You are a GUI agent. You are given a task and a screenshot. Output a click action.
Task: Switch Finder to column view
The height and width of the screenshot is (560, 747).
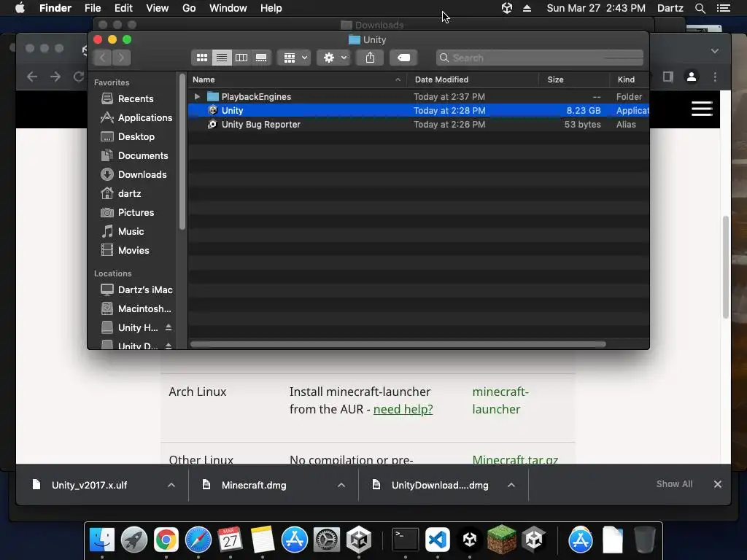(241, 58)
